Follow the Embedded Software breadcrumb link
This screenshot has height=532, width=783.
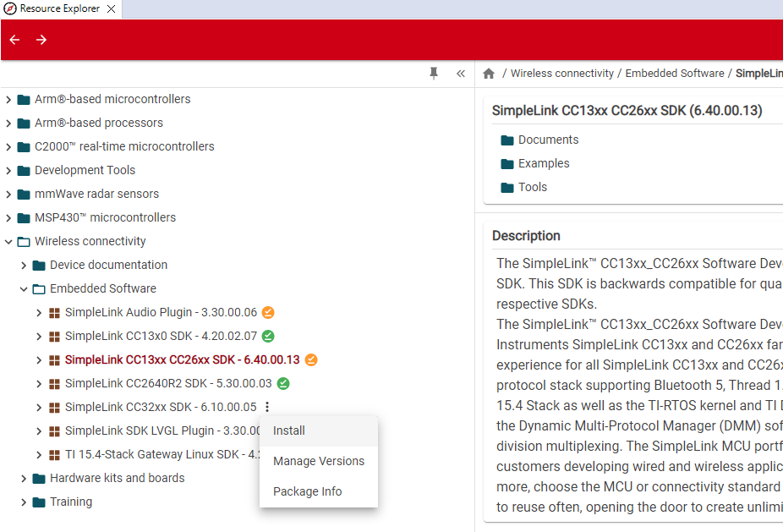pos(674,74)
